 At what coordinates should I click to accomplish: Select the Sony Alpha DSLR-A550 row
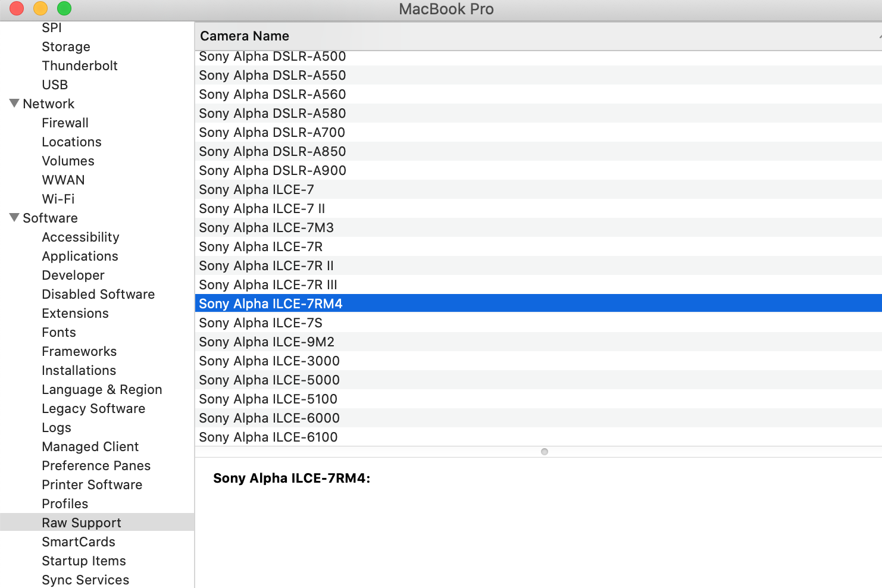(539, 75)
